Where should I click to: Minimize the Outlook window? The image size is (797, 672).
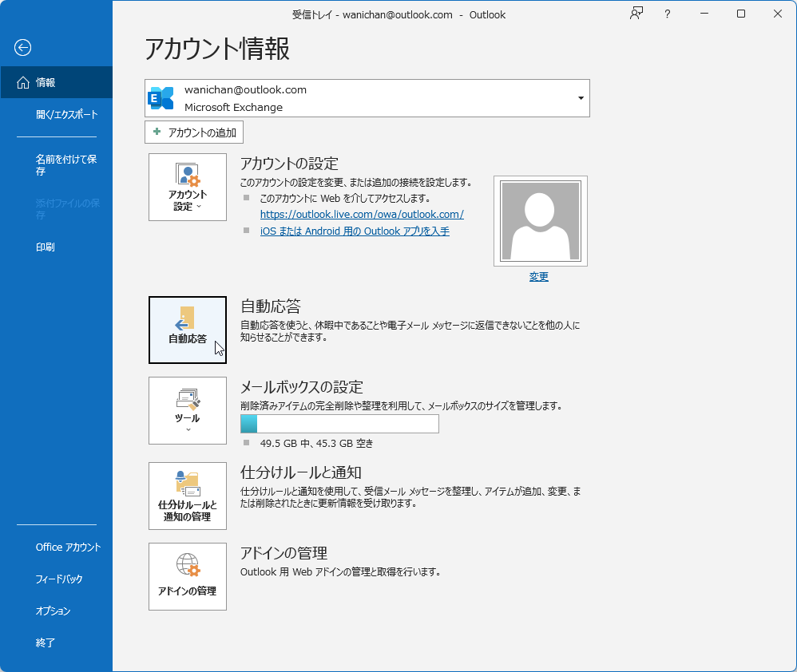(x=704, y=14)
